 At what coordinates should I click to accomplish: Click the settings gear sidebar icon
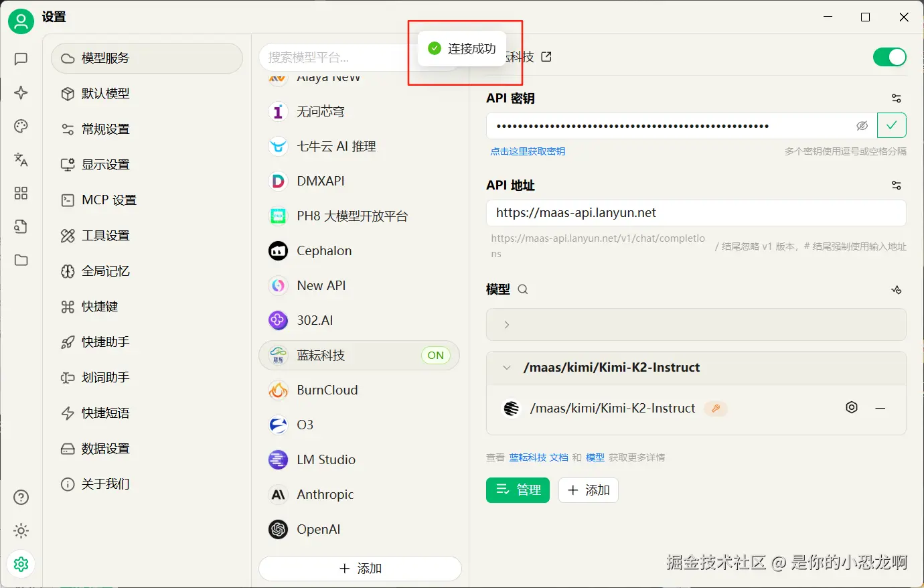tap(21, 564)
